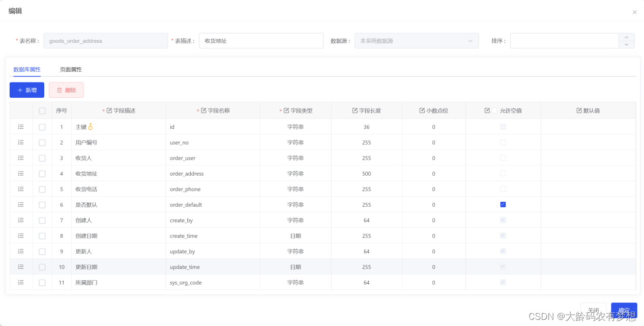This screenshot has height=326, width=644.
Task: Click the 排序 input field
Action: (564, 41)
